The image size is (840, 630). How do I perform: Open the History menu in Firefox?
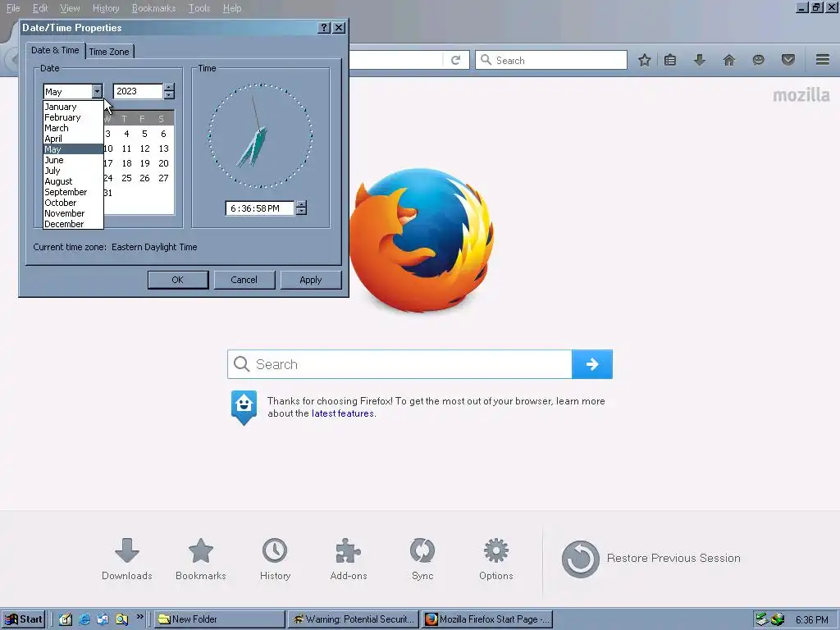(106, 8)
